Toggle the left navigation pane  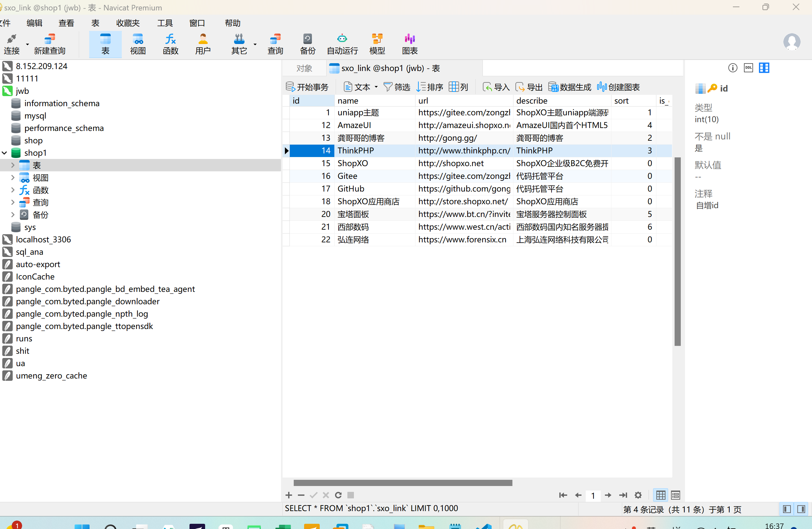click(x=787, y=509)
